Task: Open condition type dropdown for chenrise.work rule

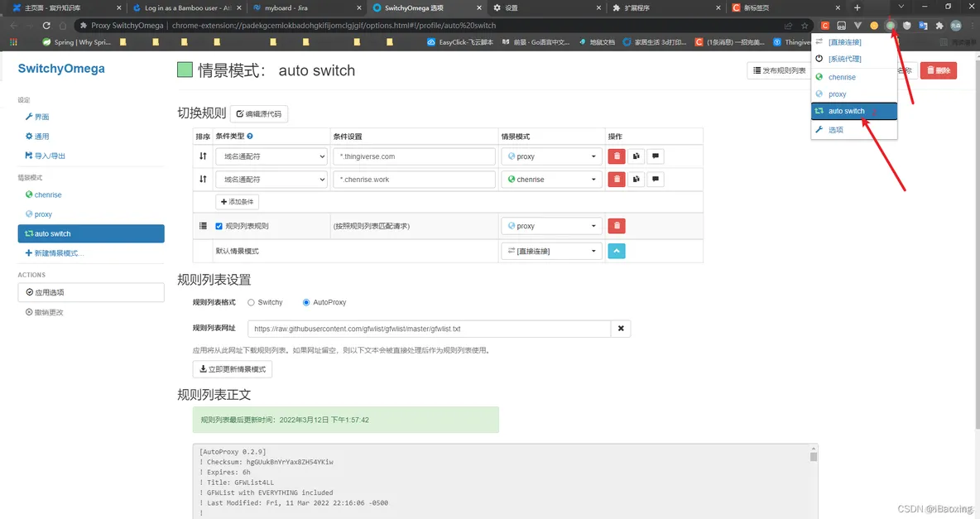Action: coord(271,180)
